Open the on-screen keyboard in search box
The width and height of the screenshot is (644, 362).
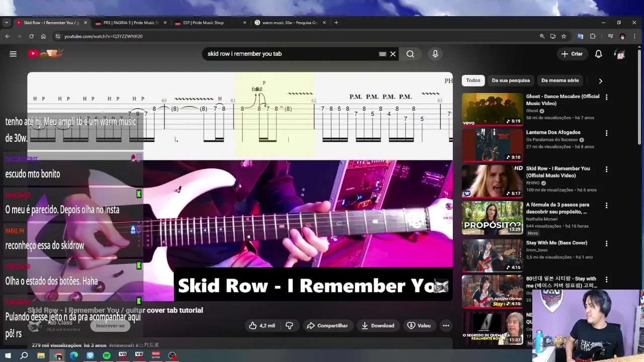coord(382,54)
